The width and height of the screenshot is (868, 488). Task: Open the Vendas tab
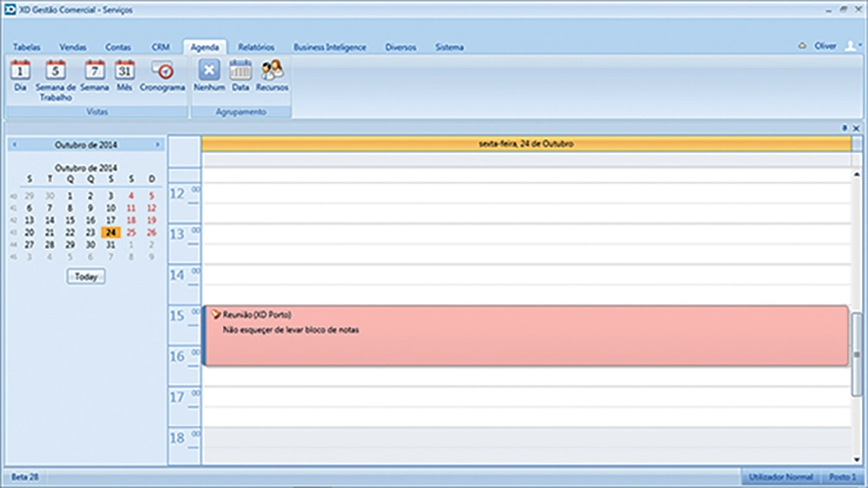coord(73,47)
